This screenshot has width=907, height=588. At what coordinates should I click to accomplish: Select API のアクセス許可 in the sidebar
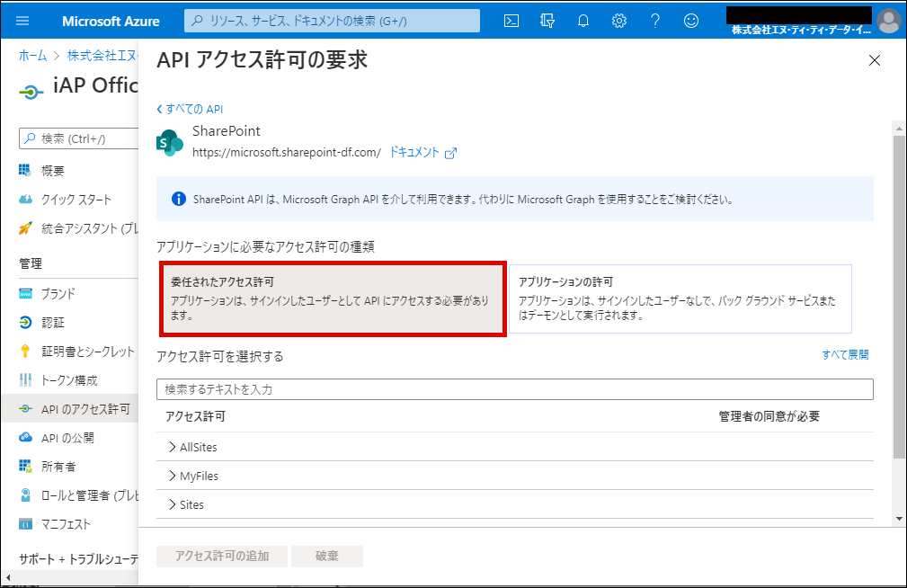coord(70,409)
